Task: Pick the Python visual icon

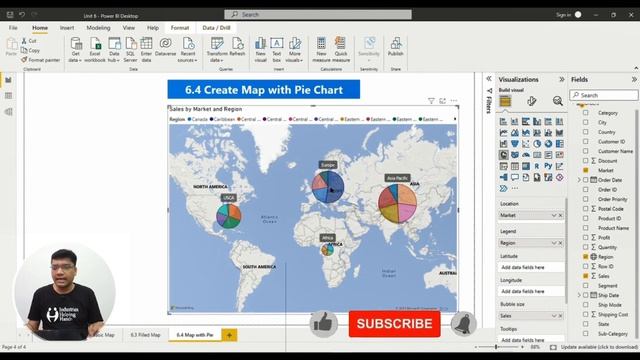Action: pyautogui.click(x=548, y=166)
